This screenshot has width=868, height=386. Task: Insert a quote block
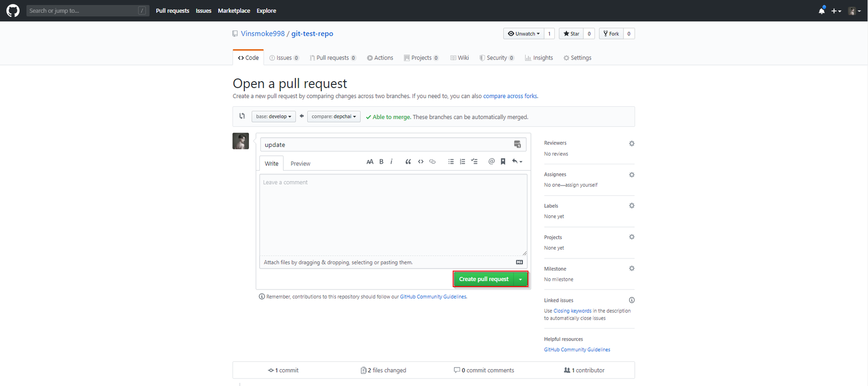pyautogui.click(x=408, y=162)
